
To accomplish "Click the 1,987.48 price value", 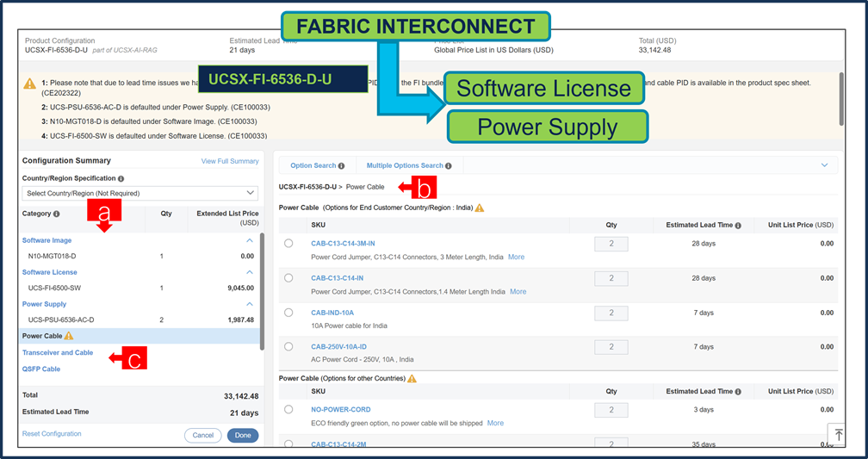I will (x=241, y=320).
